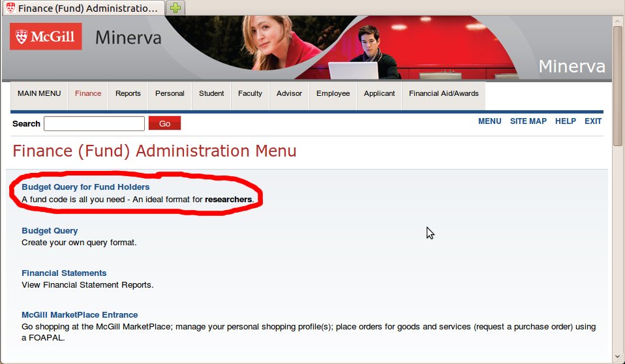Click the scrollbar down arrow
Viewport: 625px width, 364px height.
(618, 356)
